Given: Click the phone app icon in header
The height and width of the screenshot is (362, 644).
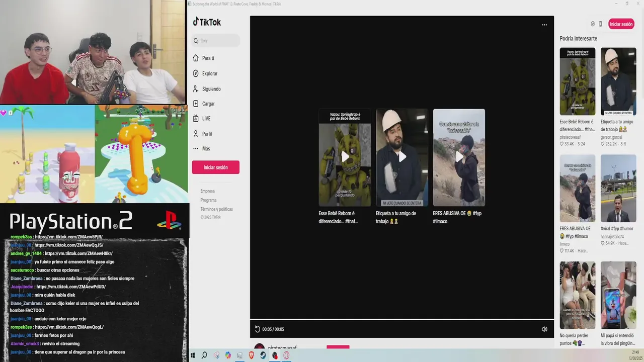Looking at the screenshot, I should point(600,24).
